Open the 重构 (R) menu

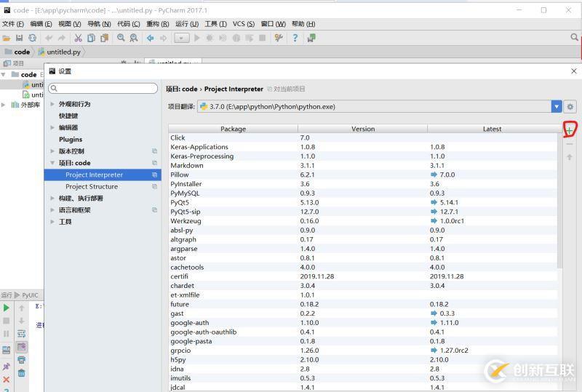point(157,24)
